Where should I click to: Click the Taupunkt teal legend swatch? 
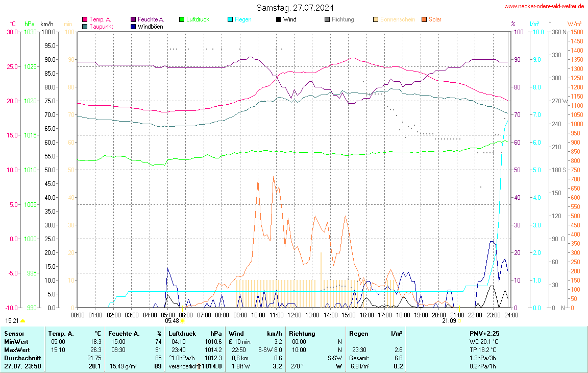[x=85, y=27]
